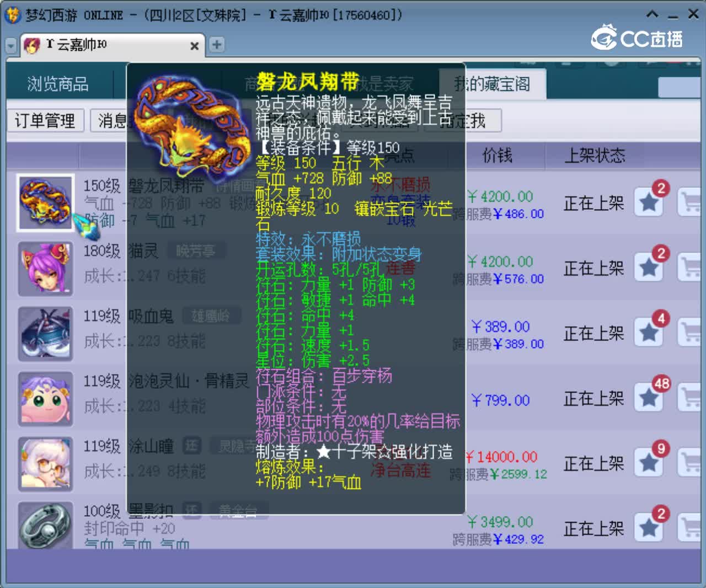Close the 云嘉帅 tab
The image size is (706, 588).
pos(194,46)
